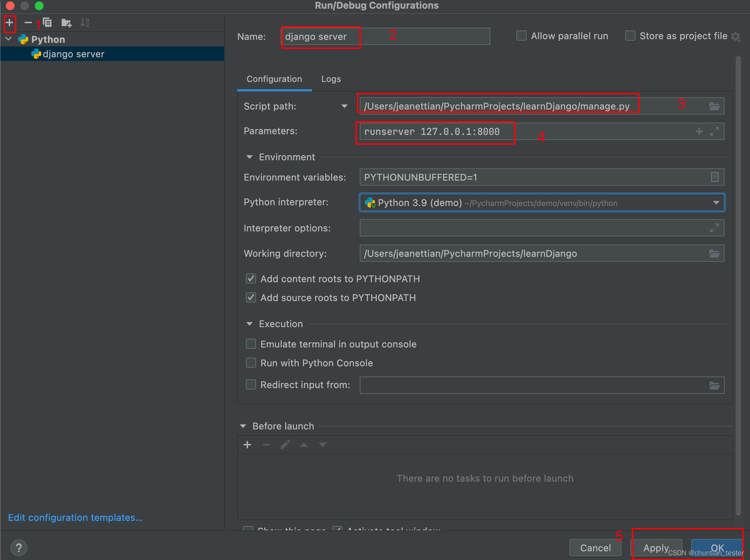Viewport: 750px width, 560px height.
Task: Open Edit configuration templates link
Action: [x=75, y=518]
